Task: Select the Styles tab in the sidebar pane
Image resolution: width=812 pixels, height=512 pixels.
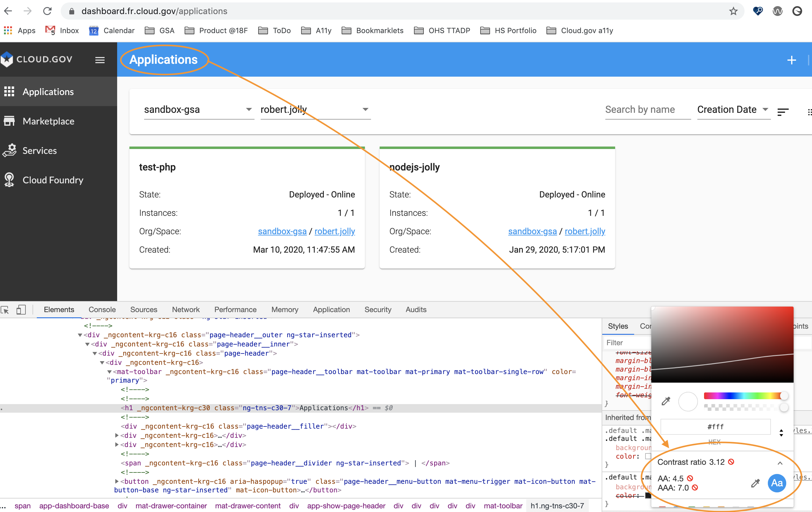Action: click(618, 326)
